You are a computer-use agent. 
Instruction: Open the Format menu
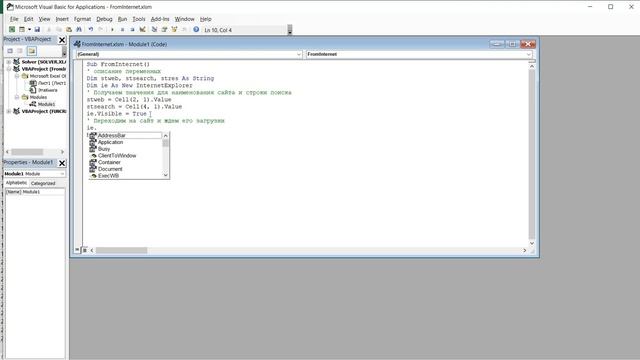pyautogui.click(x=82, y=19)
